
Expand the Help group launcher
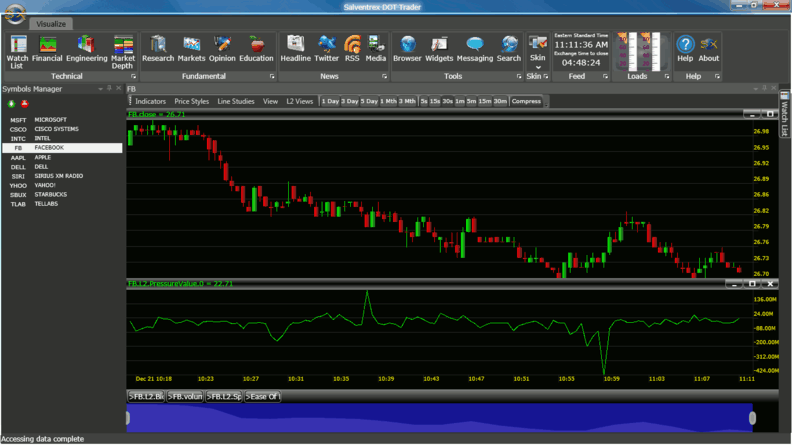pyautogui.click(x=717, y=77)
